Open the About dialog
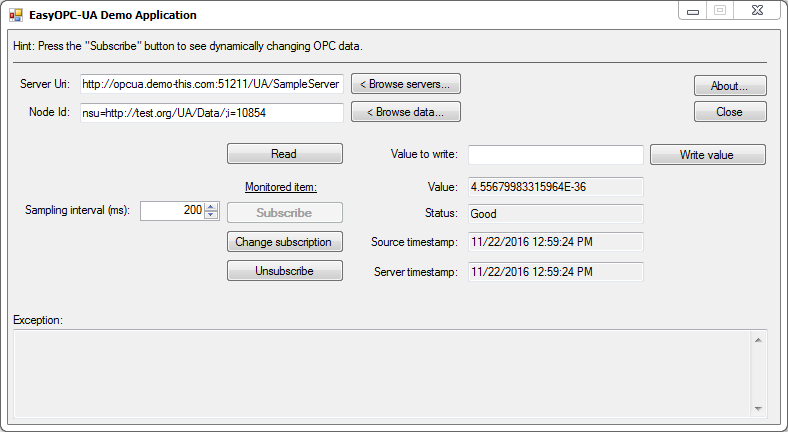Viewport: 788px width, 432px height. (730, 86)
